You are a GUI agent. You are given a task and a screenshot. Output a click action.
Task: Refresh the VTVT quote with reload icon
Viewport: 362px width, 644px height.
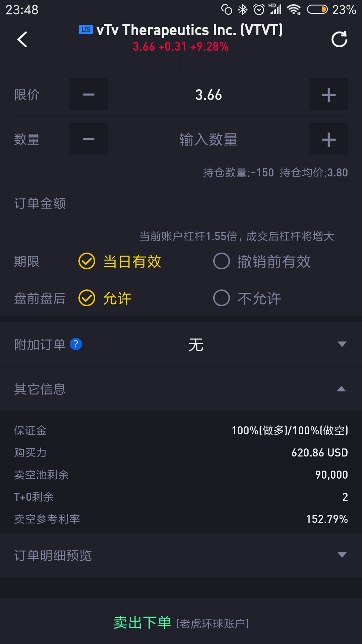click(339, 39)
